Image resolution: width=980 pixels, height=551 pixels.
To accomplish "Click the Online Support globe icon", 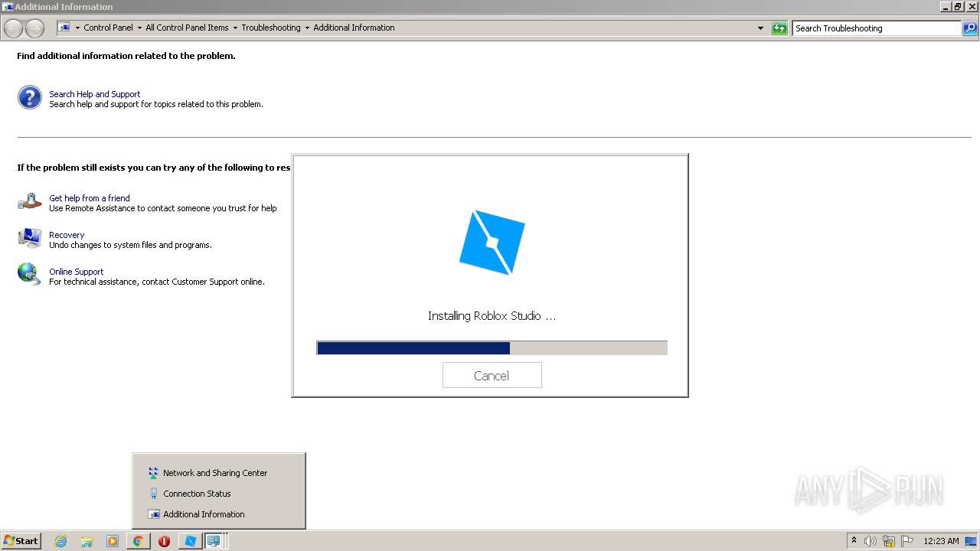I will click(30, 274).
